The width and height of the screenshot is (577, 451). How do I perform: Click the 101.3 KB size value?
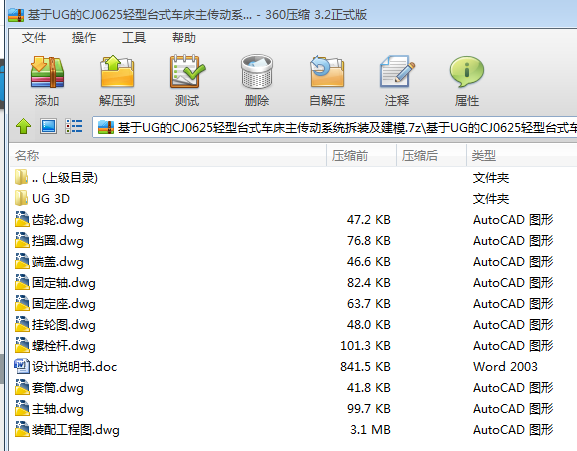[365, 345]
